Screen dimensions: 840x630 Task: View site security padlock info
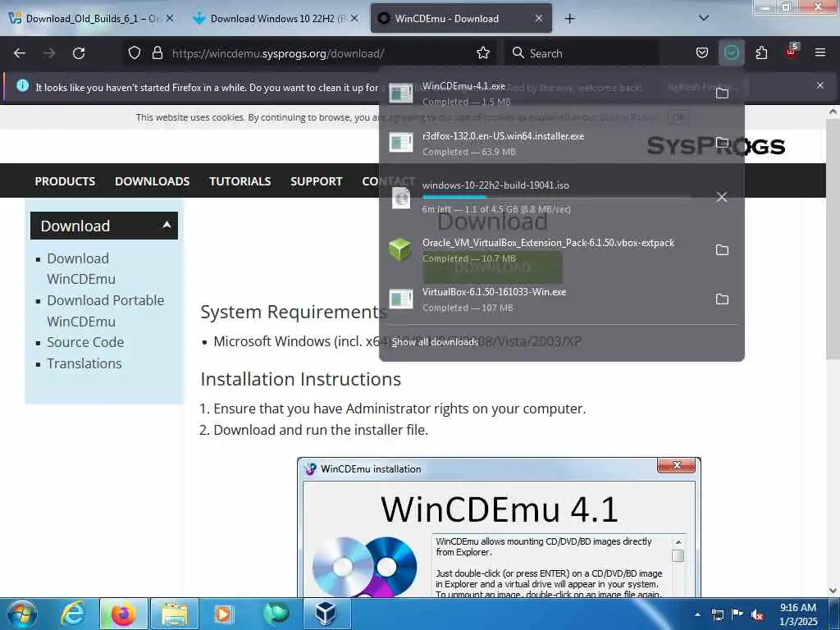[157, 53]
